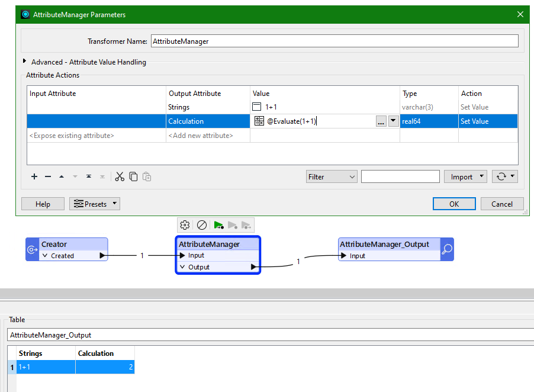The height and width of the screenshot is (392, 534).
Task: Move selected attribute to bottom
Action: 102,176
